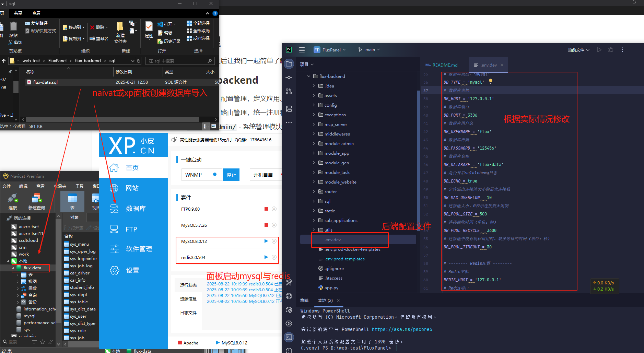Open XP panel FTP section
Image resolution: width=644 pixels, height=353 pixels.
[x=131, y=229]
